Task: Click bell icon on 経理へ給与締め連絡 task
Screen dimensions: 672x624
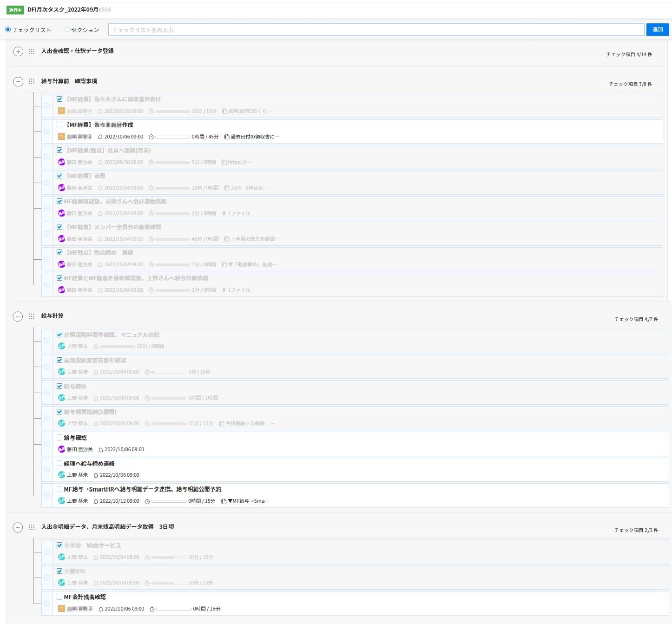Action: click(x=96, y=475)
